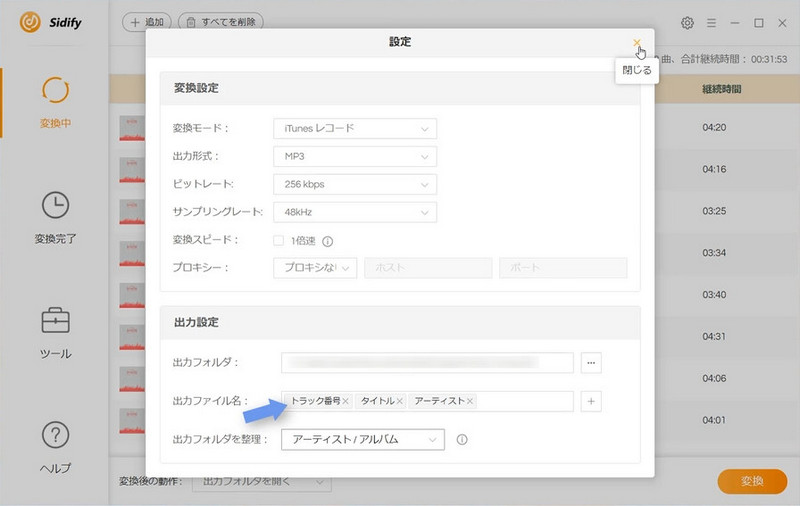Click the 出力フォルダ path field

[427, 363]
